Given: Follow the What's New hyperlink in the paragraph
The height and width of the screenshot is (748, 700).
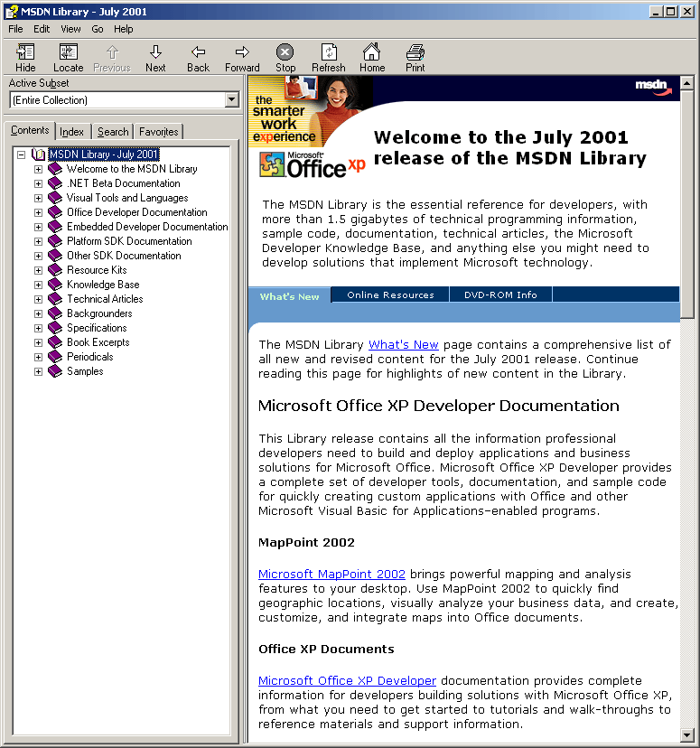Looking at the screenshot, I should [x=404, y=344].
